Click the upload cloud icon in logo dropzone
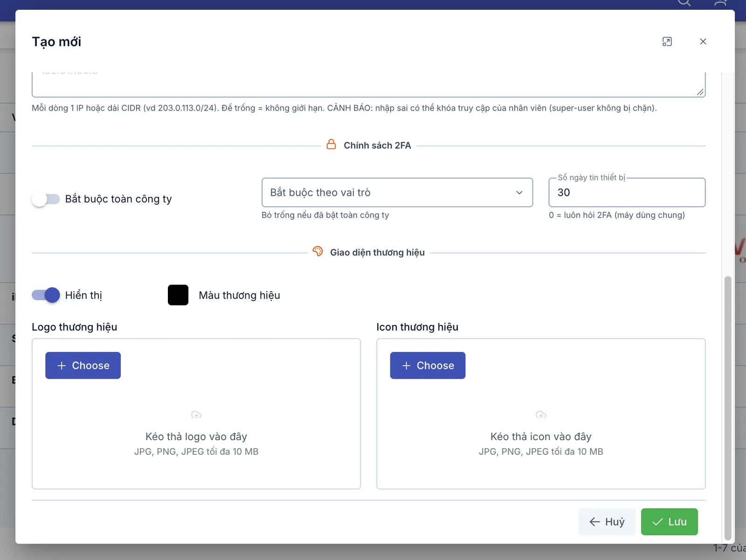 [196, 415]
